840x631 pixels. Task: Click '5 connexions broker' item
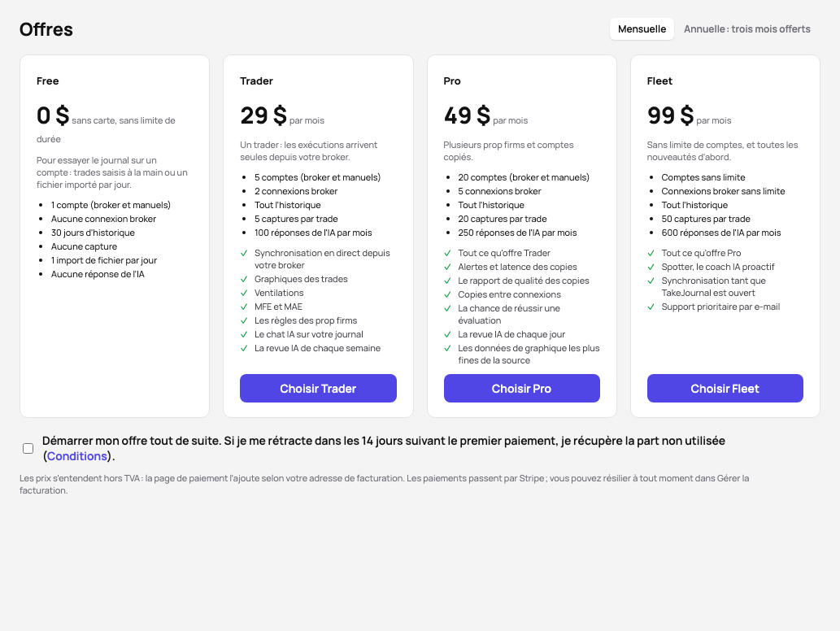click(x=499, y=191)
